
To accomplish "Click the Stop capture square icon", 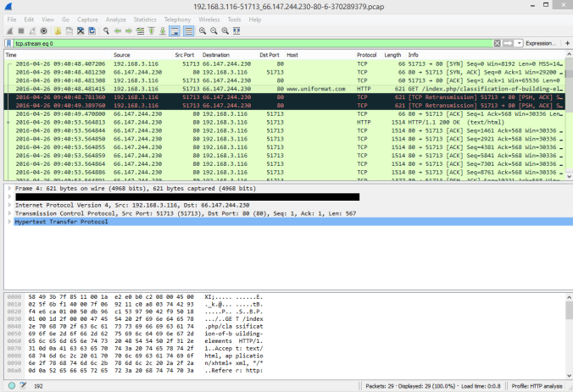I will click(21, 31).
